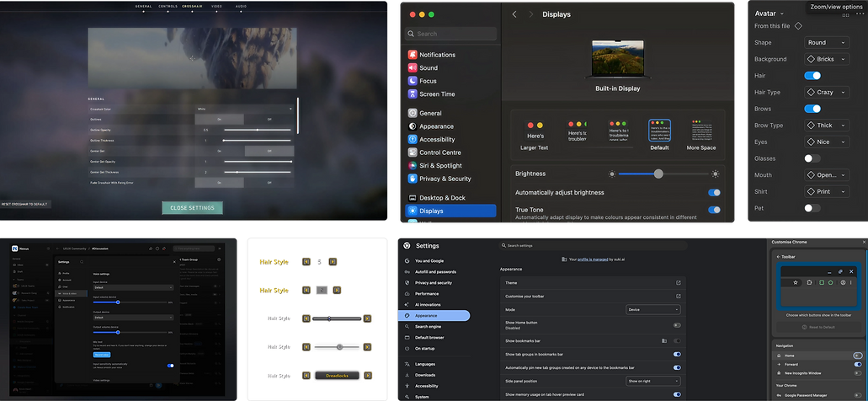Open Privacy & Security hand icon
This screenshot has width=868, height=401.
pos(413,179)
